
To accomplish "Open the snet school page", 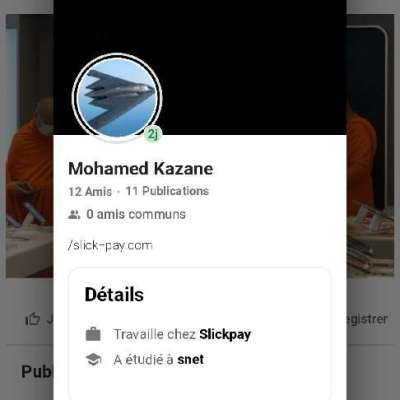I will click(x=190, y=360).
